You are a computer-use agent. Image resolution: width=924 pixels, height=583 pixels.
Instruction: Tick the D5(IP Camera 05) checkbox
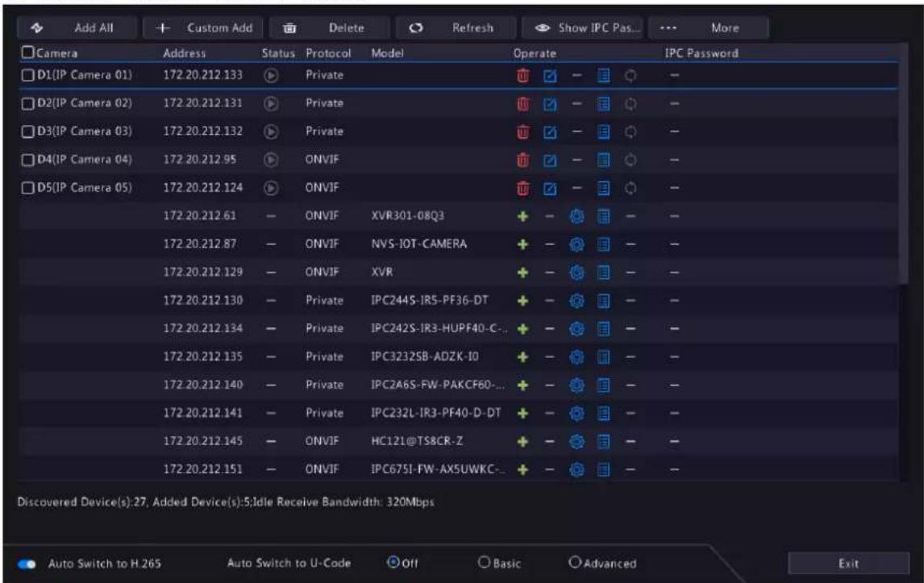pos(27,188)
